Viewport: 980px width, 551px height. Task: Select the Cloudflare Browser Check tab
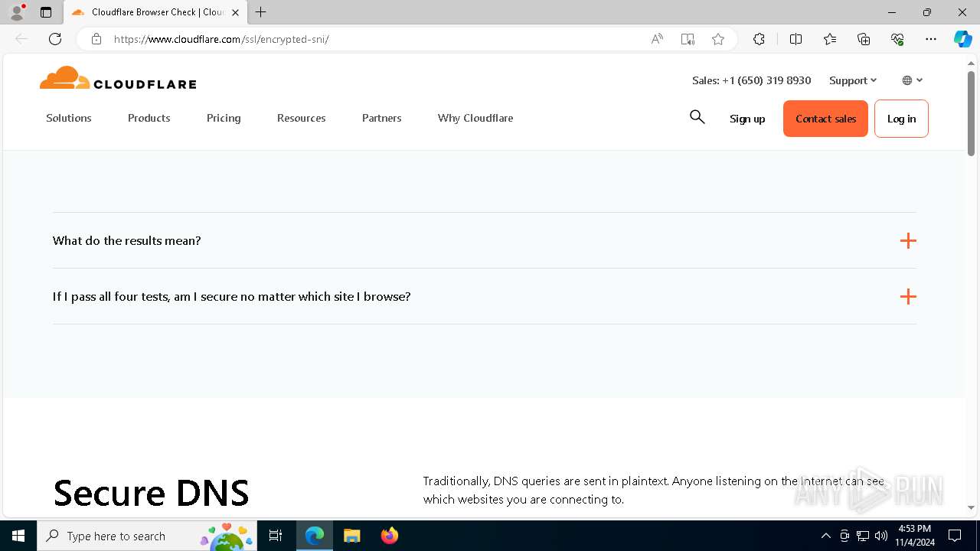(155, 12)
